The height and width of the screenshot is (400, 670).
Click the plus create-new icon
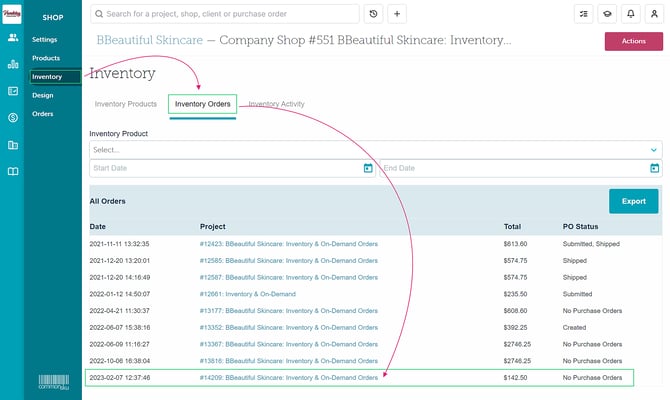(x=397, y=14)
